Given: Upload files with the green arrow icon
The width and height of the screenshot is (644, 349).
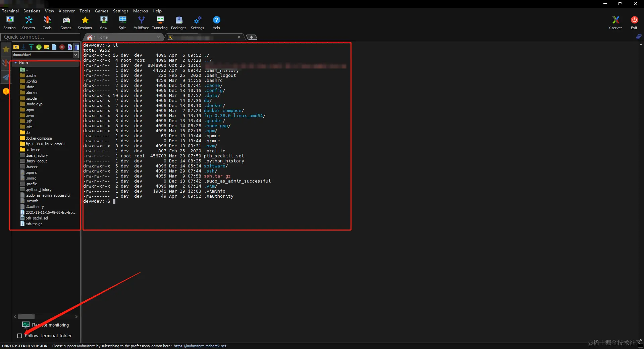Looking at the screenshot, I should pyautogui.click(x=31, y=47).
